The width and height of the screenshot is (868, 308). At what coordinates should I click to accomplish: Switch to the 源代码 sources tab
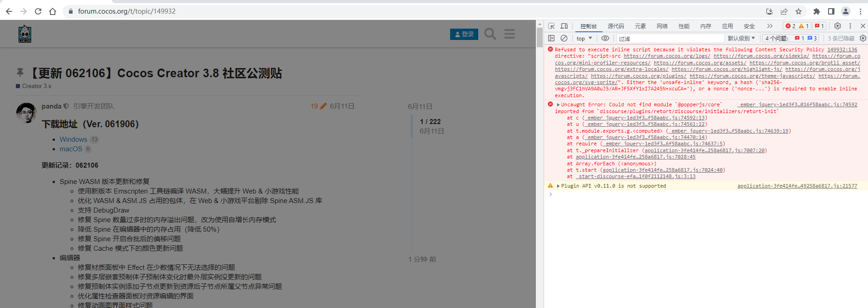tap(616, 26)
